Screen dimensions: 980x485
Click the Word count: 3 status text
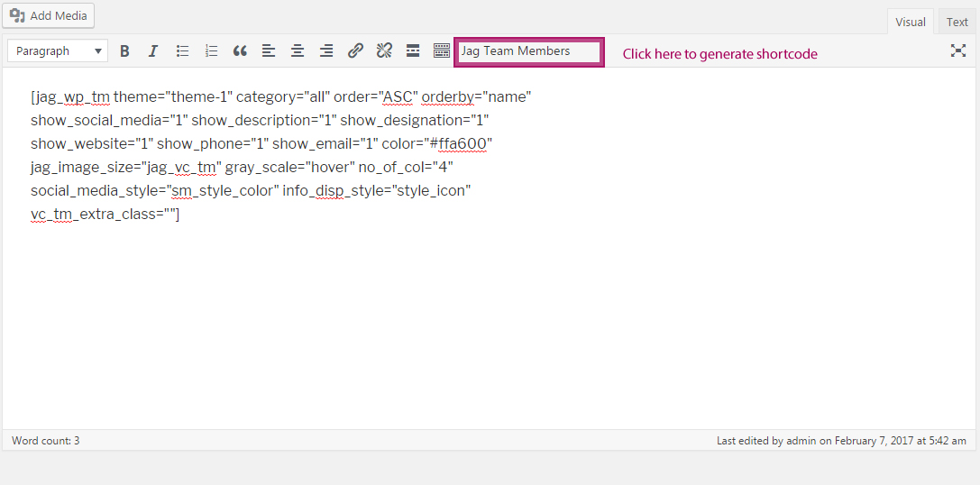46,441
